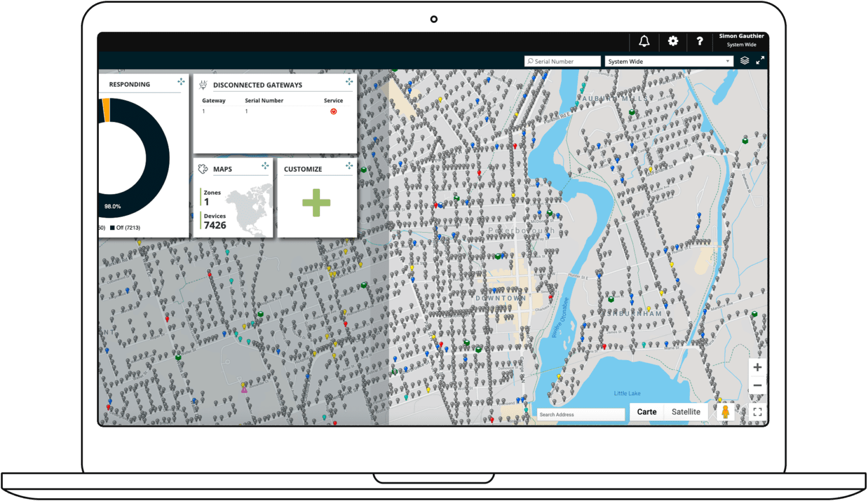Open the settings gear menu
Screen dimensions: 868x501
[x=672, y=41]
